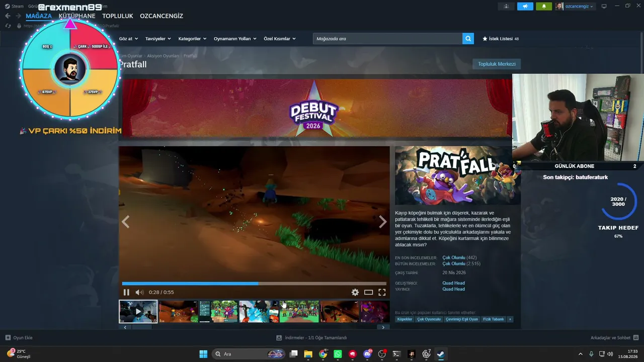644x362 pixels.
Task: Select the first trailer thumbnail
Action: click(x=138, y=312)
